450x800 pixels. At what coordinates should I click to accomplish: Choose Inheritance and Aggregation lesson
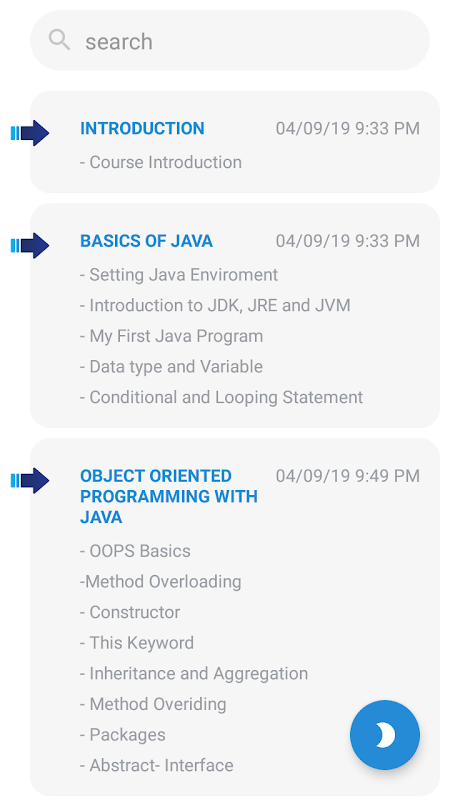point(194,673)
